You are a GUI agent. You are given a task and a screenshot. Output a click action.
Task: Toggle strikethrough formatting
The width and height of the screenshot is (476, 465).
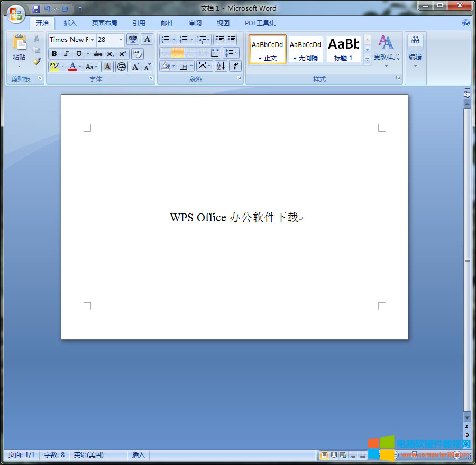click(x=97, y=54)
